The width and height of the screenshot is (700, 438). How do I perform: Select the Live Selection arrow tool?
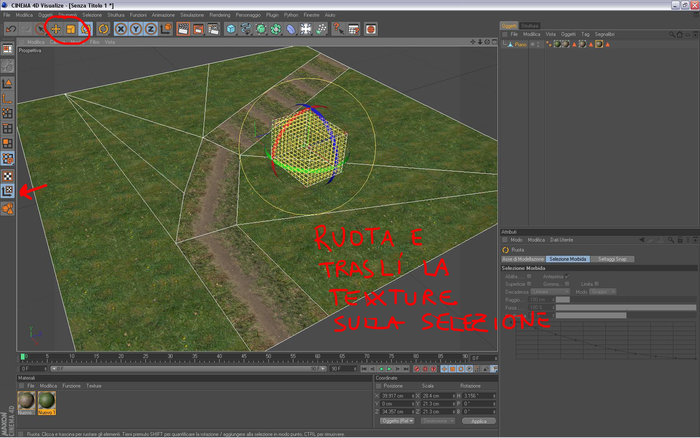tap(41, 29)
